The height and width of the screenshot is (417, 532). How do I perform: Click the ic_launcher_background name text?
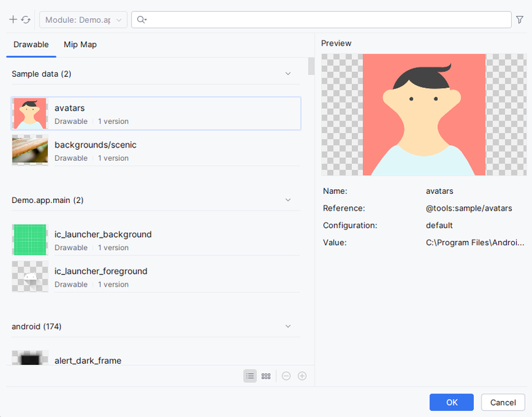coord(103,234)
